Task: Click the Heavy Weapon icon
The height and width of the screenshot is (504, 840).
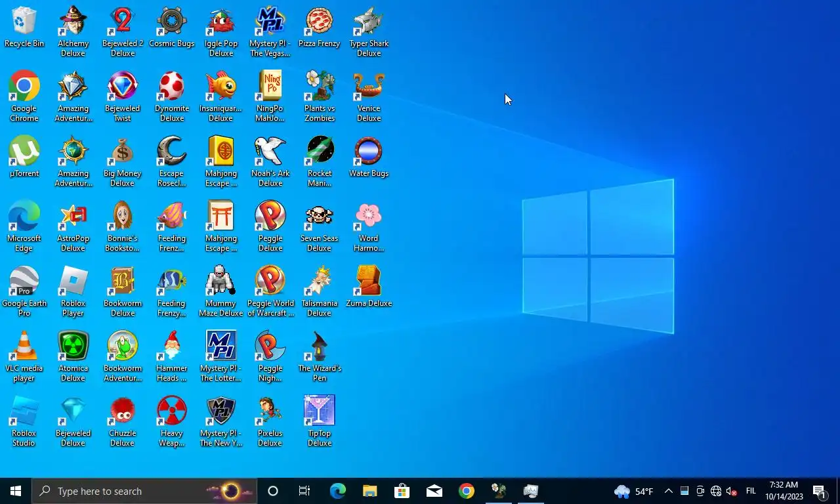Action: (x=172, y=421)
